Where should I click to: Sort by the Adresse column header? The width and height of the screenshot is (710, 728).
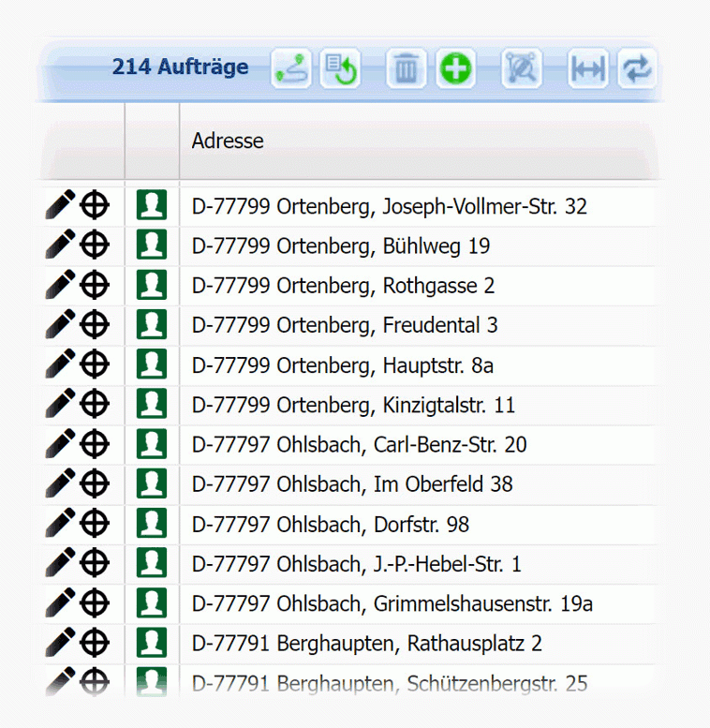click(228, 141)
